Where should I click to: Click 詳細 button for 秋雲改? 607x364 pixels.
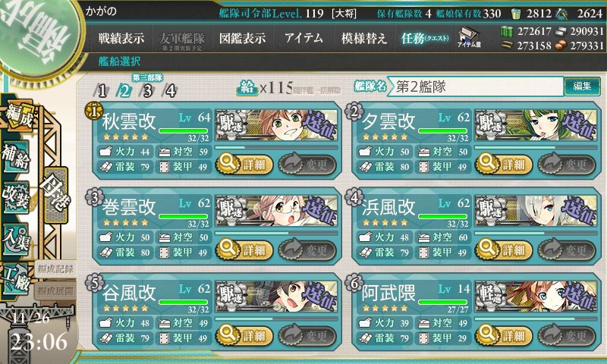pos(244,165)
